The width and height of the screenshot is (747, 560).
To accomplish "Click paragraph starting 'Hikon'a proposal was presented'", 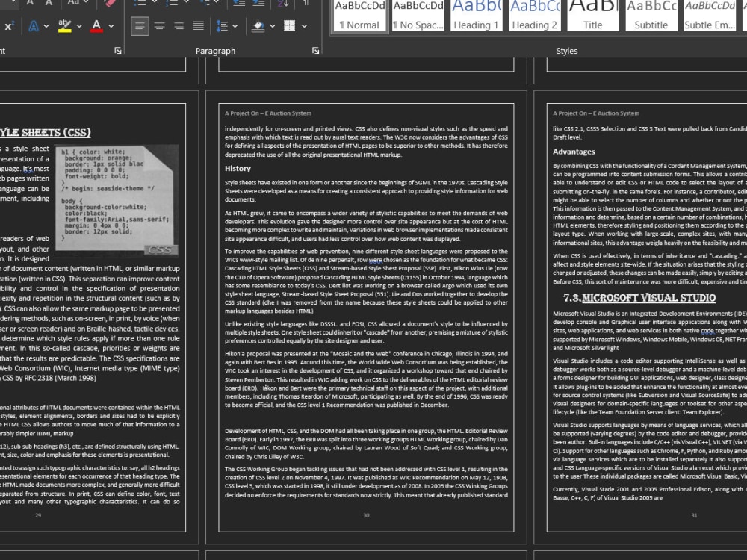I will (366, 379).
